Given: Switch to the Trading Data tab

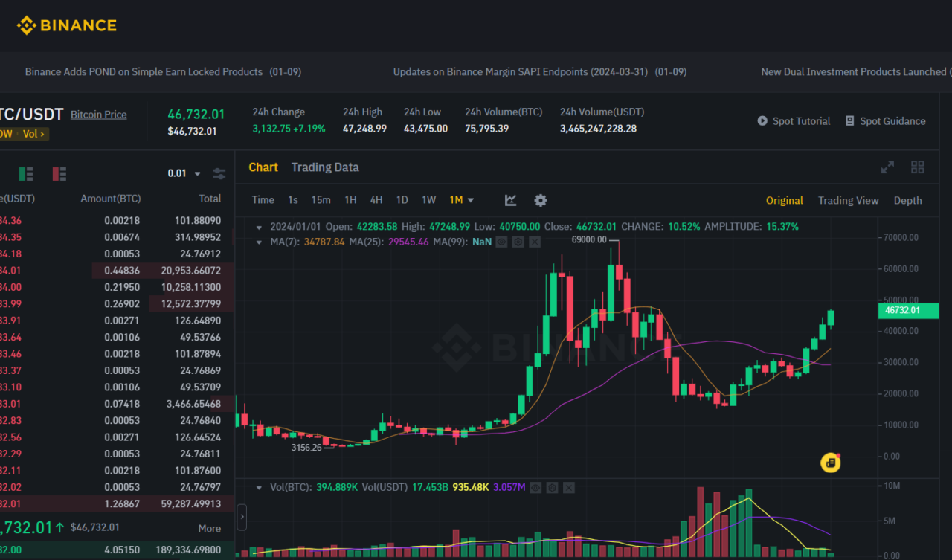Looking at the screenshot, I should tap(325, 167).
